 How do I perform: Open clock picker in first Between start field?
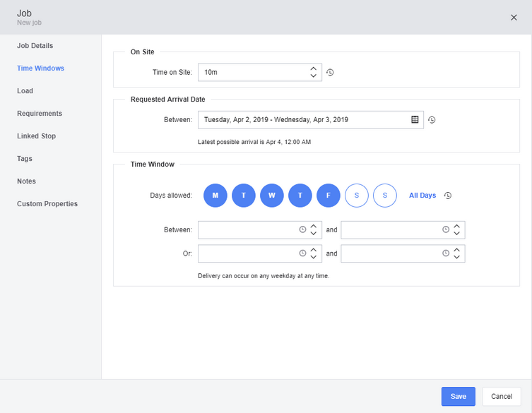click(302, 229)
